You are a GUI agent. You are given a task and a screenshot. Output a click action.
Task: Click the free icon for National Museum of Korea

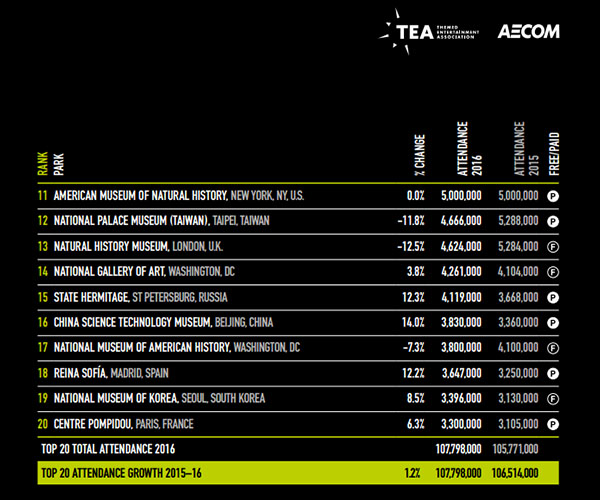tap(553, 398)
